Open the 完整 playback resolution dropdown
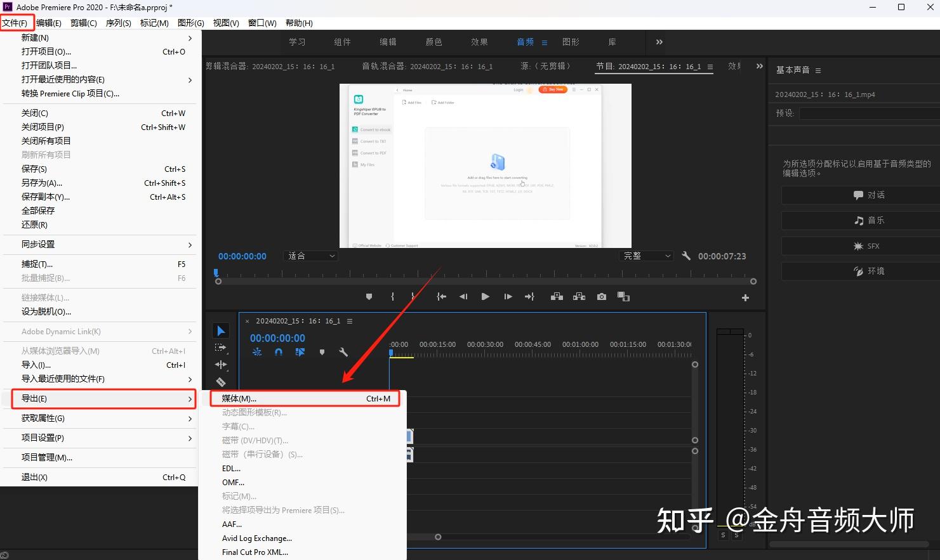 [646, 256]
